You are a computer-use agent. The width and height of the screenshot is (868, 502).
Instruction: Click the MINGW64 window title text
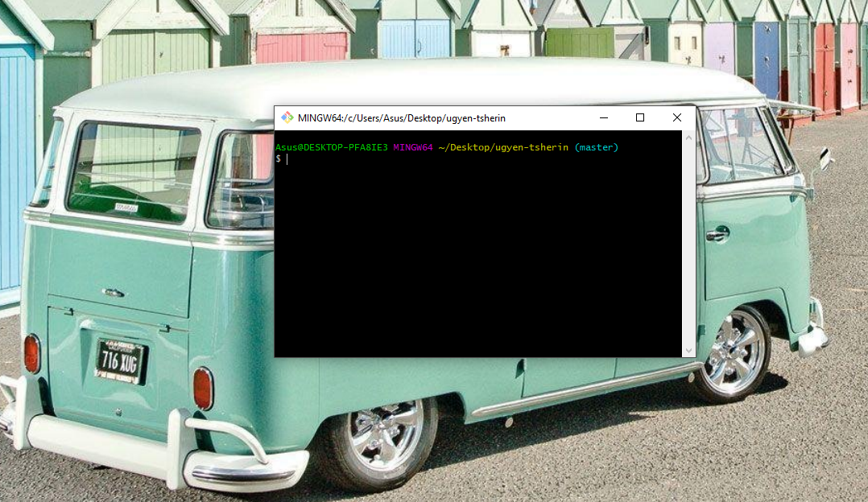[x=401, y=118]
